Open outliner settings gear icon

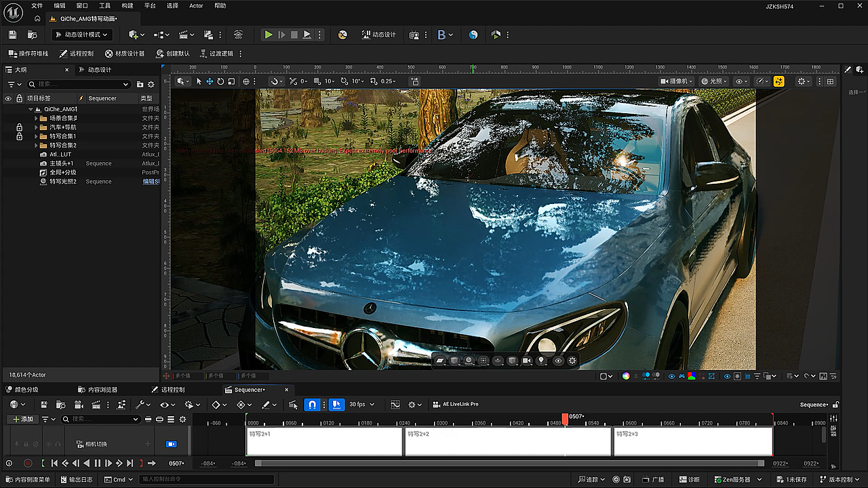[x=151, y=84]
